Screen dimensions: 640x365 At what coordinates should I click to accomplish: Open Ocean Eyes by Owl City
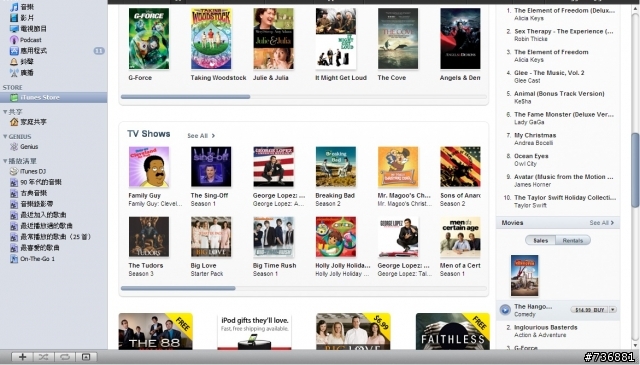(531, 156)
